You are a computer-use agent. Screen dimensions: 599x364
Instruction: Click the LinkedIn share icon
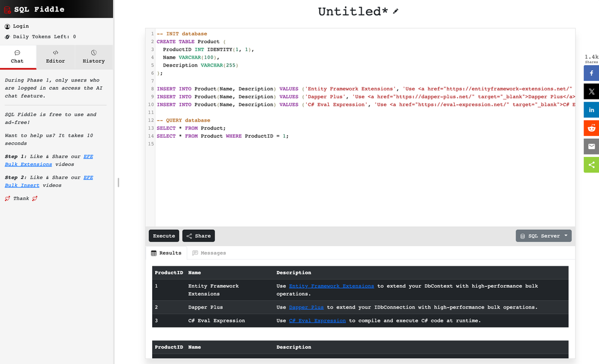[x=591, y=110]
